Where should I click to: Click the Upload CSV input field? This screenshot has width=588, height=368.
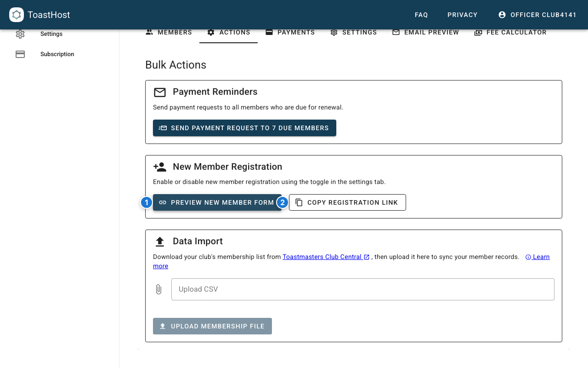[x=363, y=289]
